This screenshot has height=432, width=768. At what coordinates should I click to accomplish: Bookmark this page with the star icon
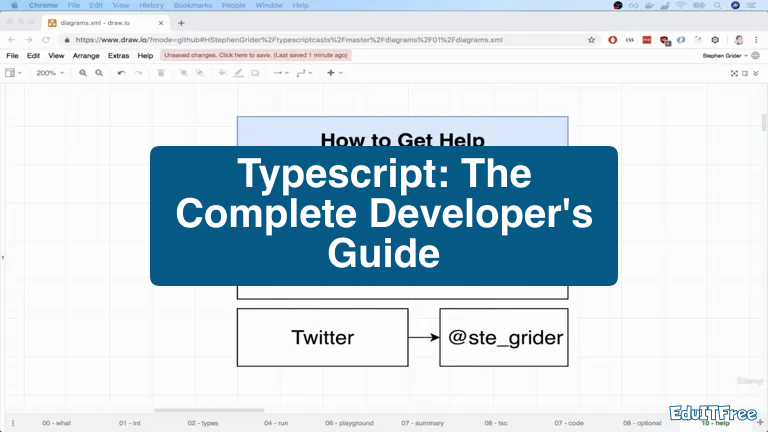coord(592,40)
